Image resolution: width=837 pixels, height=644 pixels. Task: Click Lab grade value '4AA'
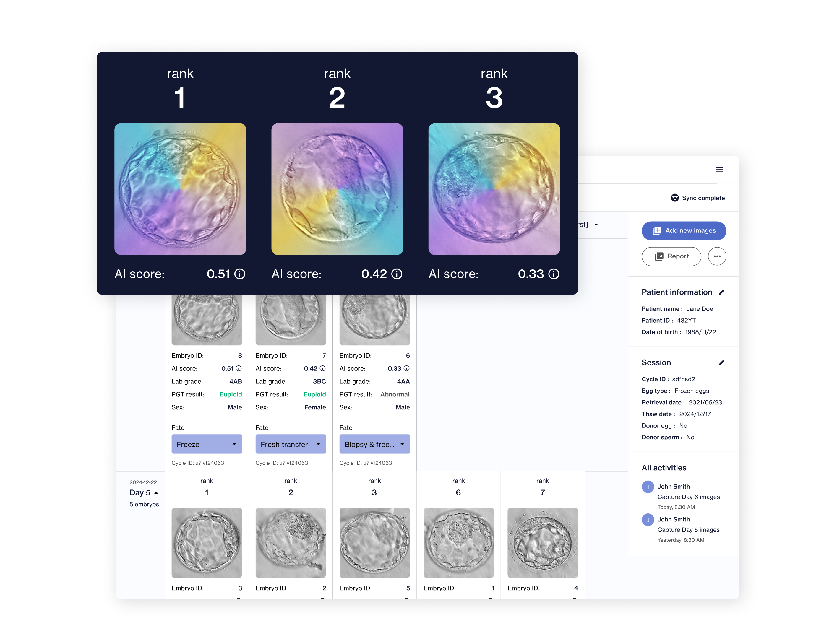pos(403,382)
